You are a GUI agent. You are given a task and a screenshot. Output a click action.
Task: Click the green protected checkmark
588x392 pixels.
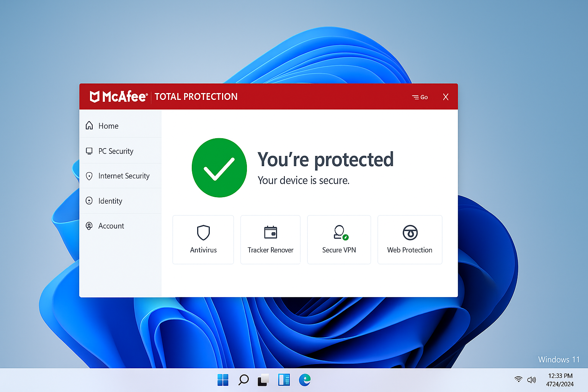point(219,167)
